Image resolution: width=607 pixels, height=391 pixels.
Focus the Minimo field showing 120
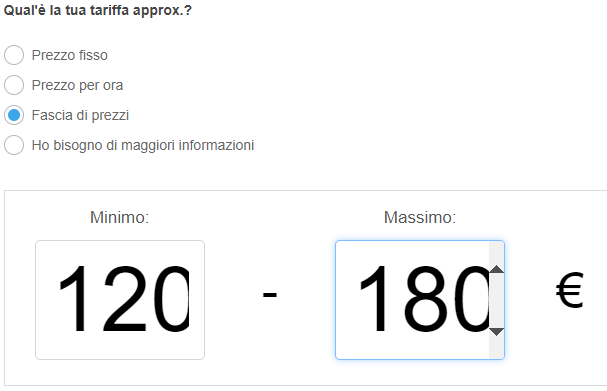120,300
